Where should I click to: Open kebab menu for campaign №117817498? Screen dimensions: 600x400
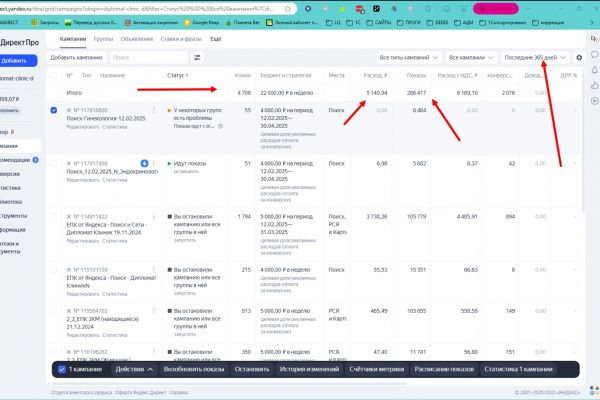154,163
